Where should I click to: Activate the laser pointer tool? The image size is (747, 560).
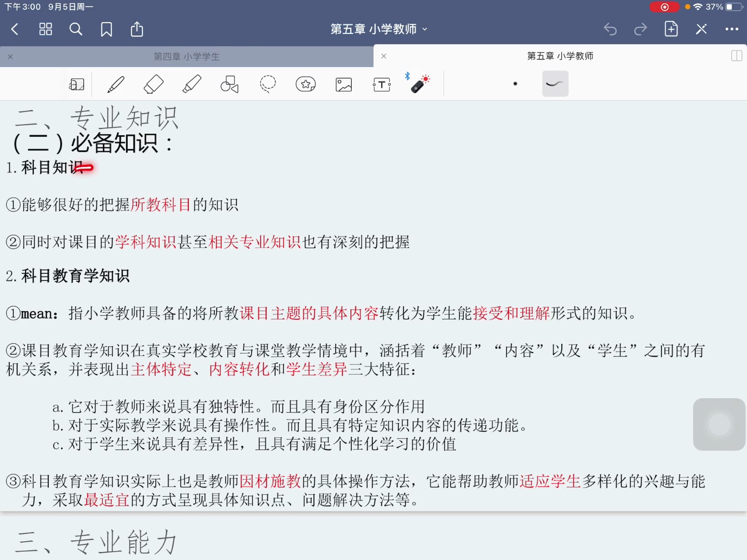pyautogui.click(x=419, y=83)
